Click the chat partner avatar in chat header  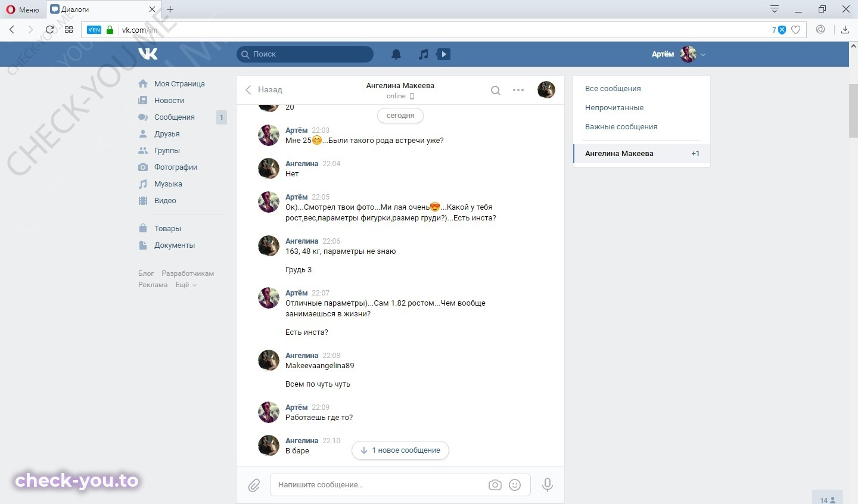point(546,90)
